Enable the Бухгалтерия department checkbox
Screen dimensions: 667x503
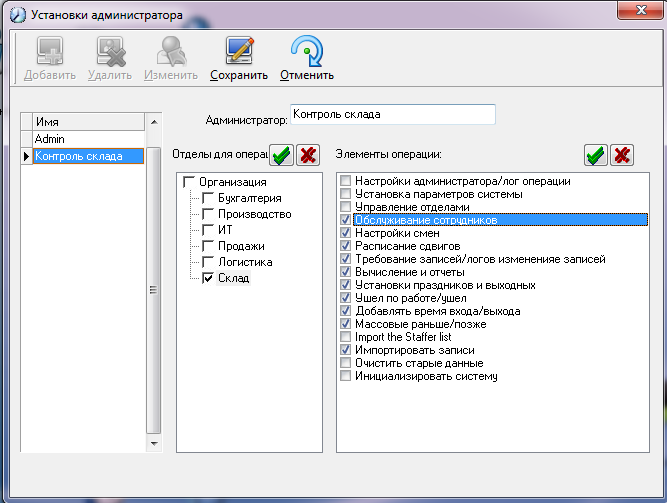point(208,198)
